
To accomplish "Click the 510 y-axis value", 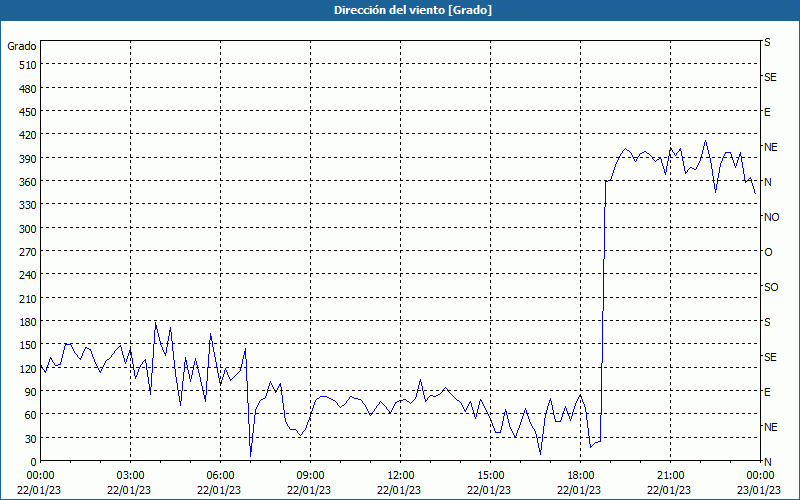I will (x=28, y=65).
